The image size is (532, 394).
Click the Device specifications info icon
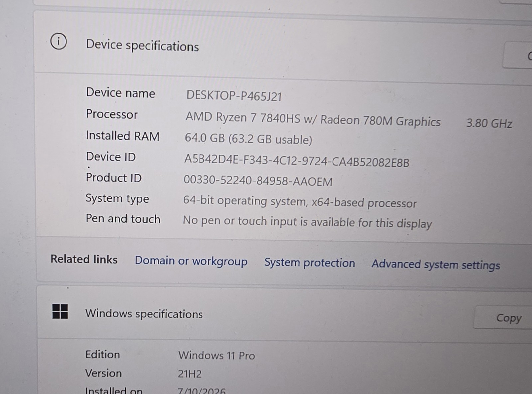[x=59, y=42]
